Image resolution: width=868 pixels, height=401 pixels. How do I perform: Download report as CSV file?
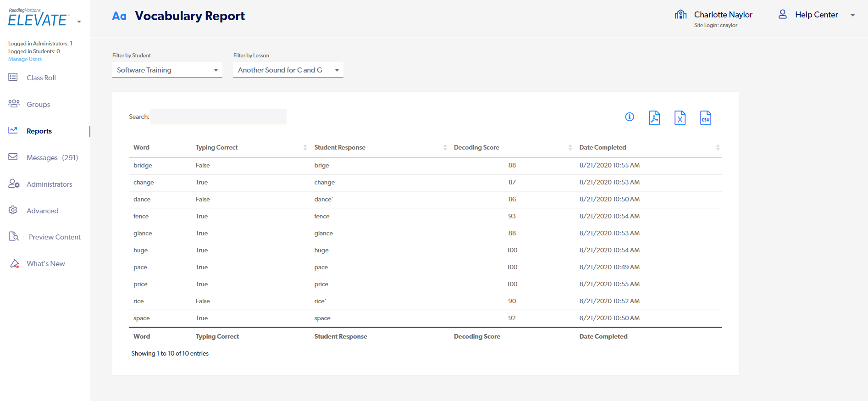[706, 118]
